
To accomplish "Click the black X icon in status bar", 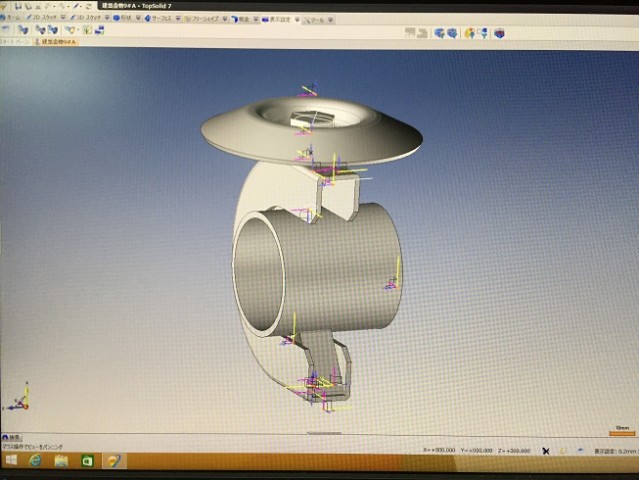I will click(x=546, y=451).
